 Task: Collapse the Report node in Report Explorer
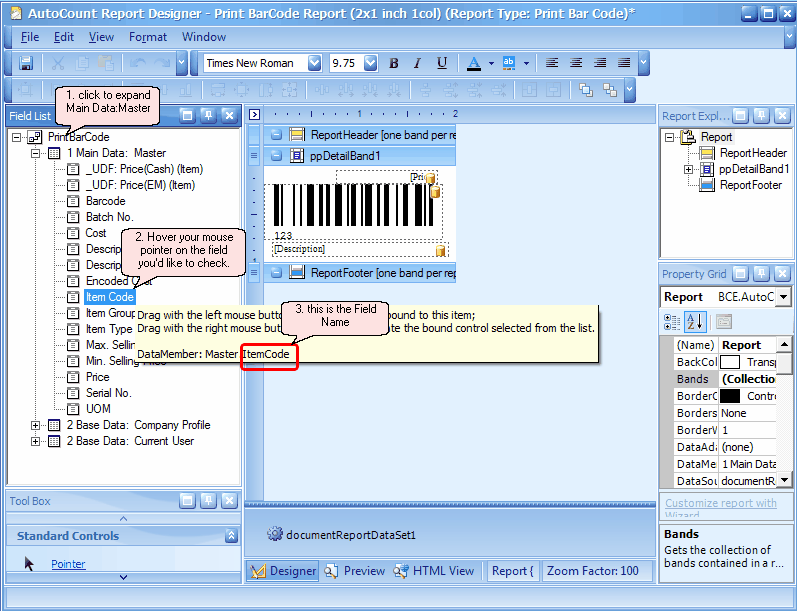tap(669, 137)
